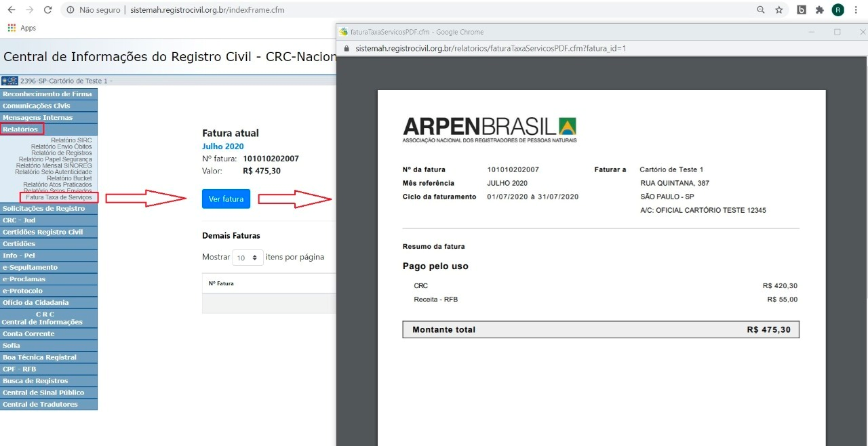
Task: Open Reconhecimento de Firma menu
Action: point(49,94)
